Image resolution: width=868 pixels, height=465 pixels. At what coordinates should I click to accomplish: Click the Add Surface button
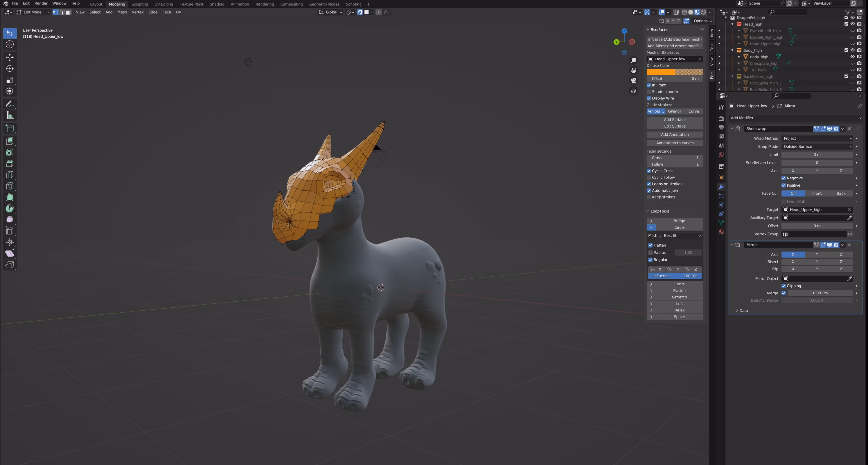(675, 120)
